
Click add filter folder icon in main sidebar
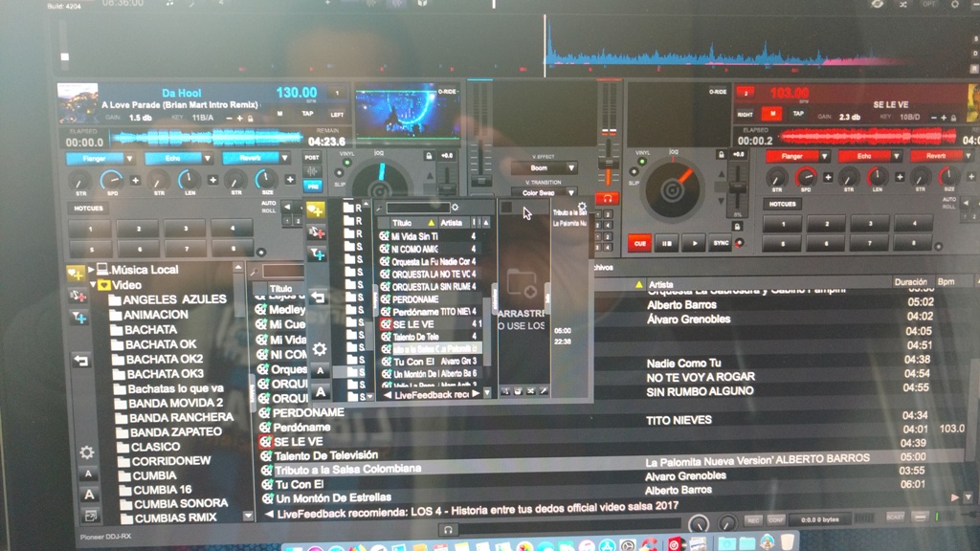point(78,318)
